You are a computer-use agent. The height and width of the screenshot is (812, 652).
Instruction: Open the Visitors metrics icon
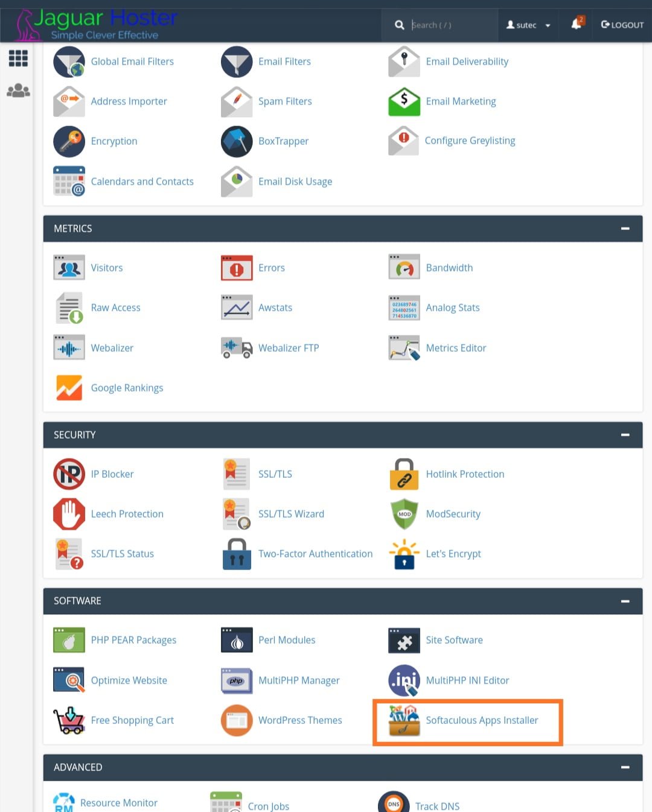pos(69,268)
